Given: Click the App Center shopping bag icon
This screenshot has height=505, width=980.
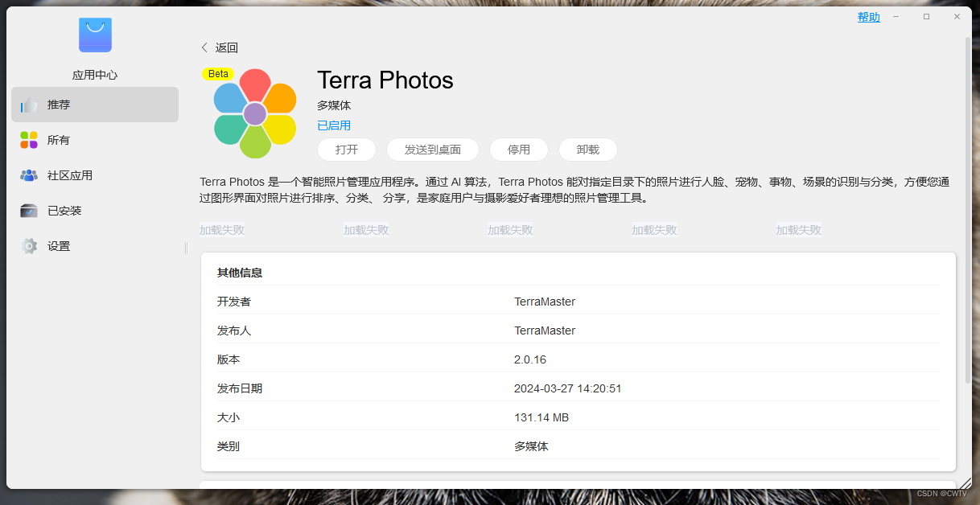Looking at the screenshot, I should click(95, 35).
